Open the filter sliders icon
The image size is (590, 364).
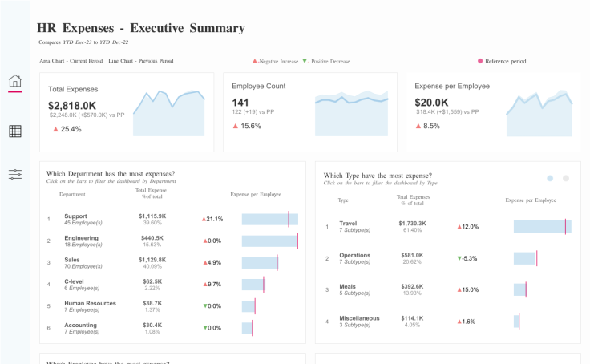pos(15,174)
